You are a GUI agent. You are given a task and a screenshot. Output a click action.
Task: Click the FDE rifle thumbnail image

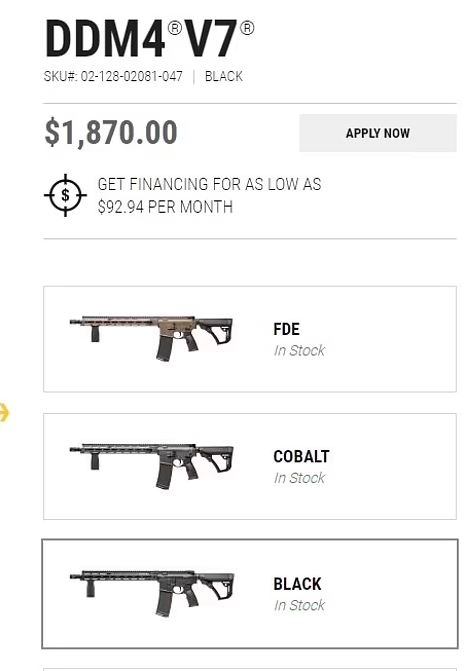coord(151,338)
